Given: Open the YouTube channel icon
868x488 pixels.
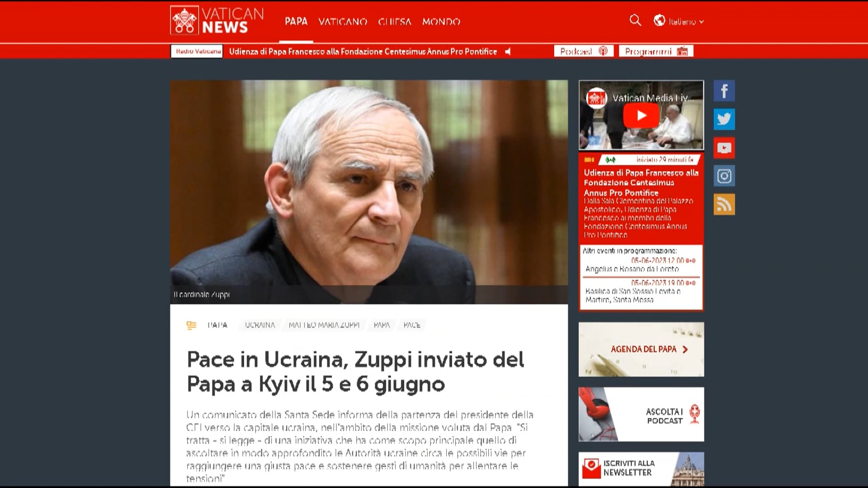Looking at the screenshot, I should pos(724,148).
